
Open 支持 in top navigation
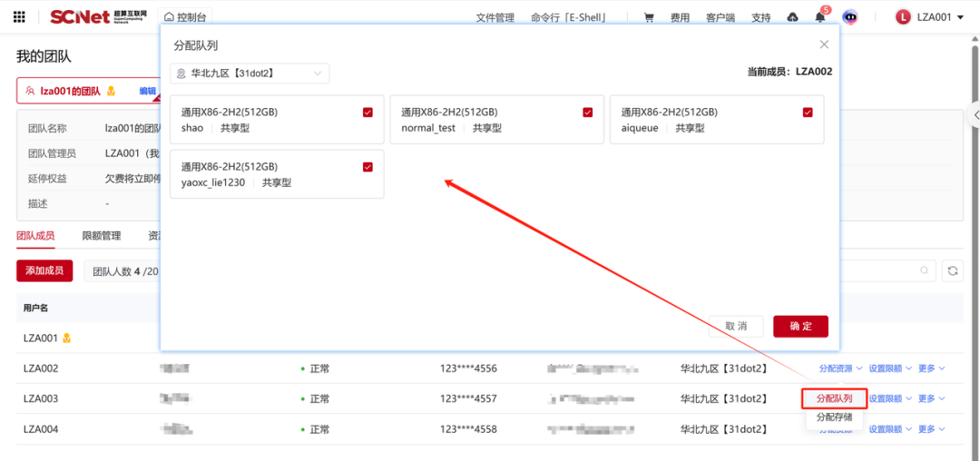pyautogui.click(x=761, y=17)
